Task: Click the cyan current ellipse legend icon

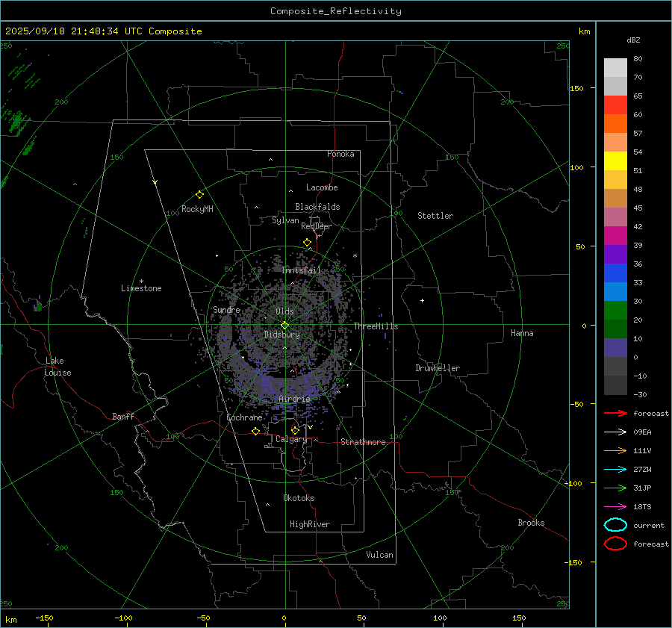Action: click(x=615, y=525)
